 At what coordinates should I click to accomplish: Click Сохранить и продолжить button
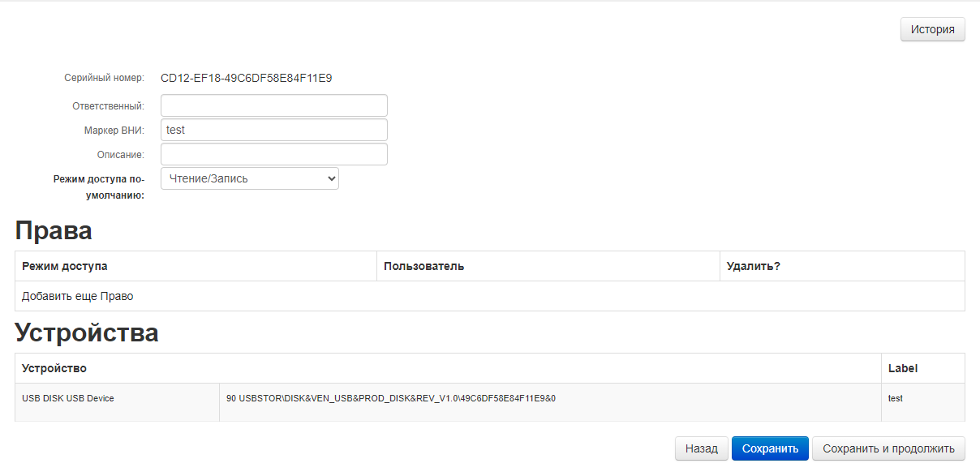(888, 448)
